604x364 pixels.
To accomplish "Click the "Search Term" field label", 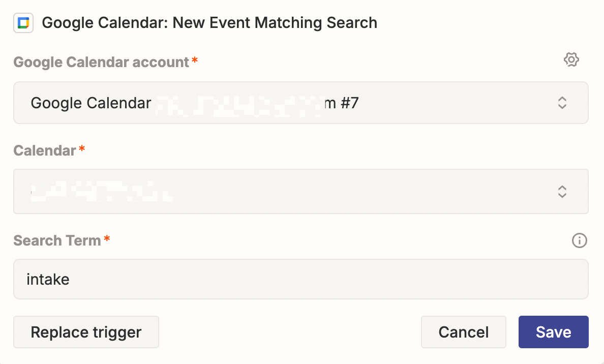I will (57, 240).
